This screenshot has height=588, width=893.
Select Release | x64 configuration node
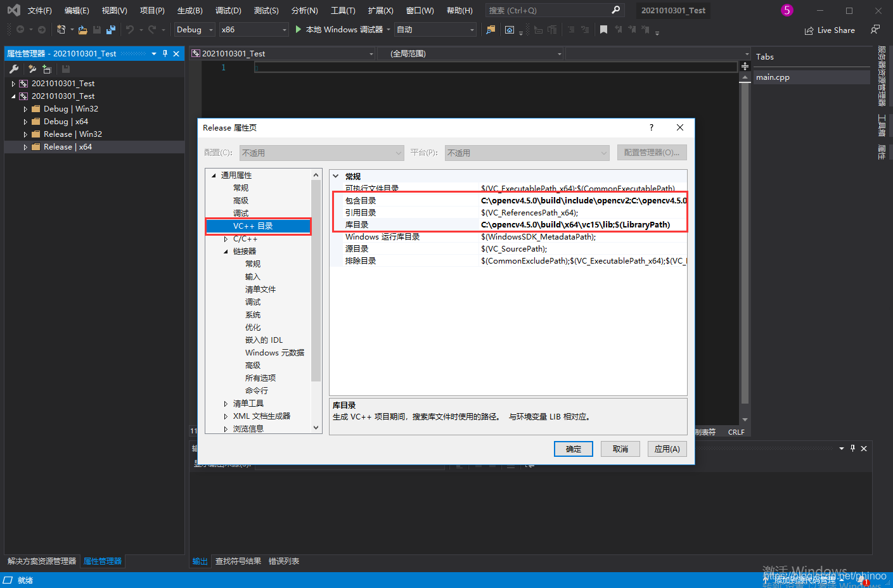click(x=68, y=147)
